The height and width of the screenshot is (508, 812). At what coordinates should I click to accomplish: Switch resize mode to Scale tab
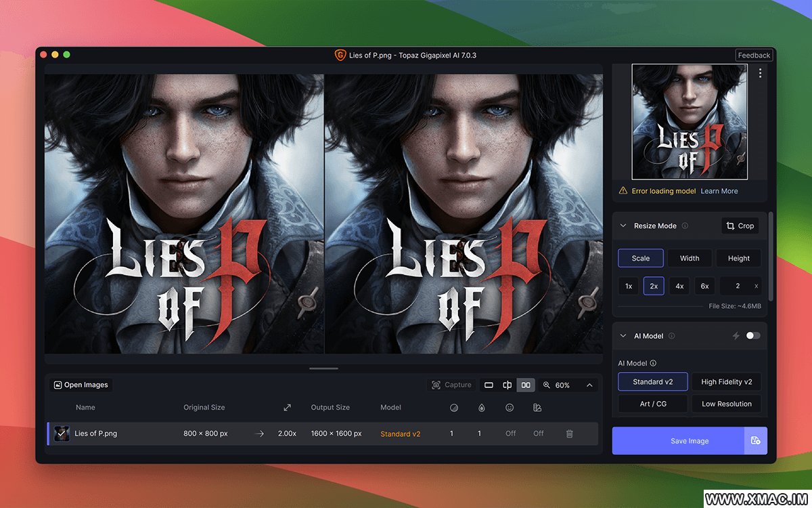[x=641, y=258]
